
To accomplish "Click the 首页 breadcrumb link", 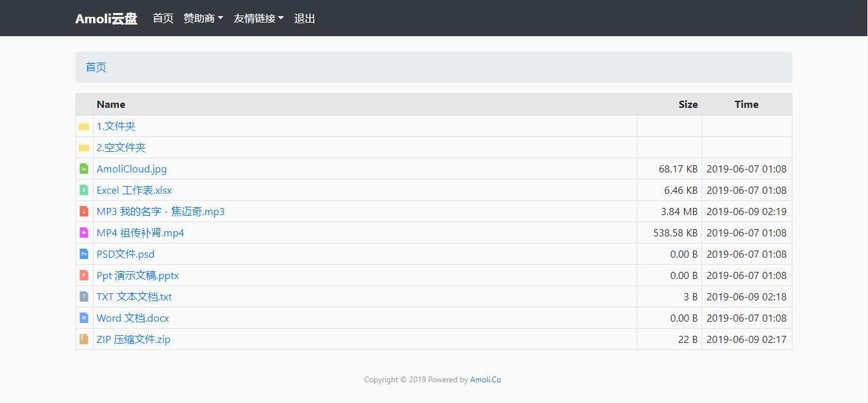I will (96, 67).
